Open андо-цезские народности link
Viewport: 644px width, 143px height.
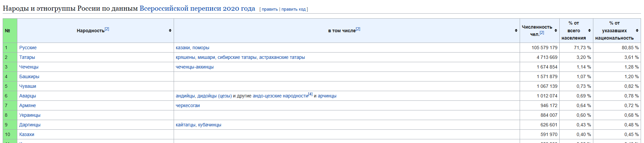pos(280,96)
